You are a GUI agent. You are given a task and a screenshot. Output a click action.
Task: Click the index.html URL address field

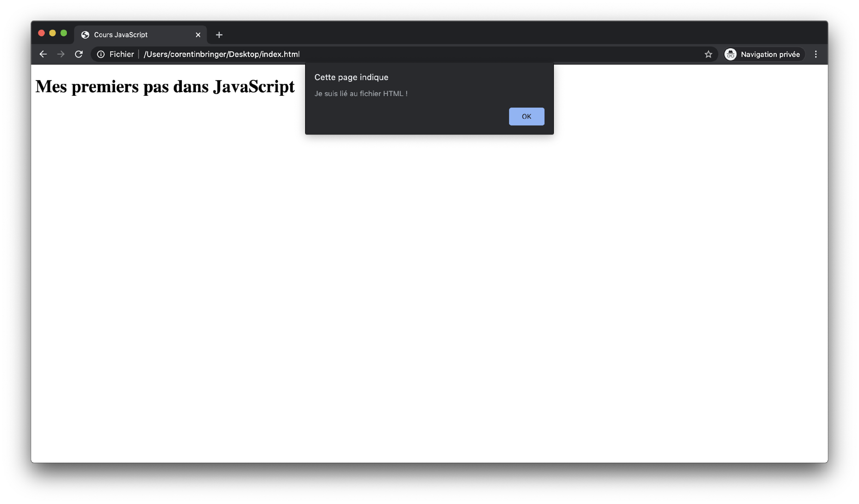click(221, 54)
